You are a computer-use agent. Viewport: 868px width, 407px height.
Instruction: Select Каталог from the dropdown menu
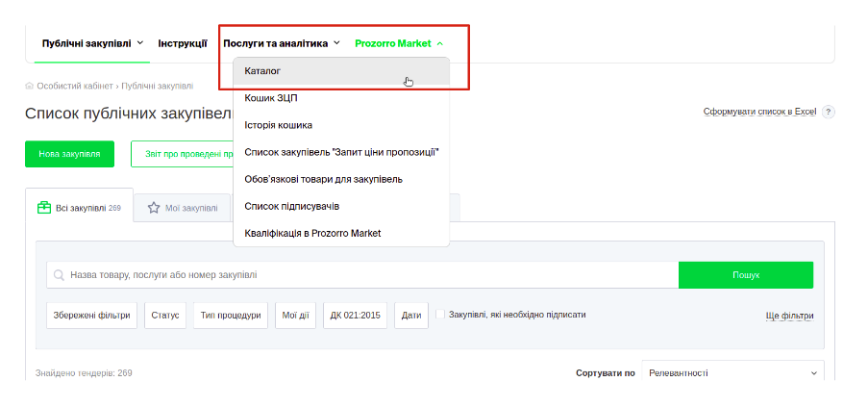coord(262,71)
